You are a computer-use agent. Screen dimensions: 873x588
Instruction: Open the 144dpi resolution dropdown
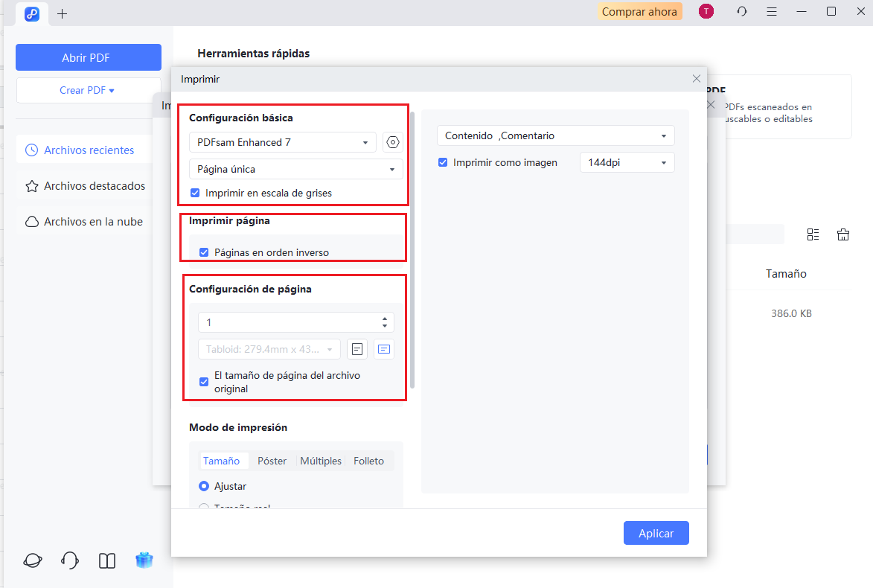627,162
